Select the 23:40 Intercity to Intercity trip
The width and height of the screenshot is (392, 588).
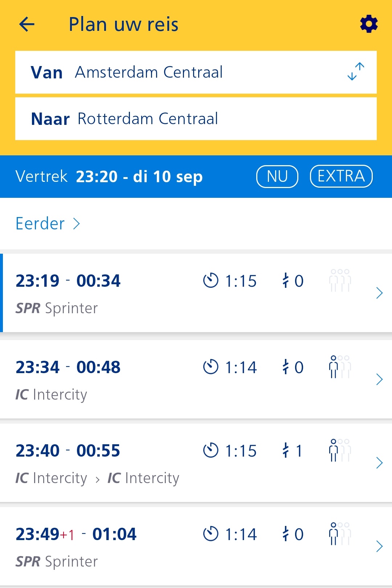tap(145, 463)
